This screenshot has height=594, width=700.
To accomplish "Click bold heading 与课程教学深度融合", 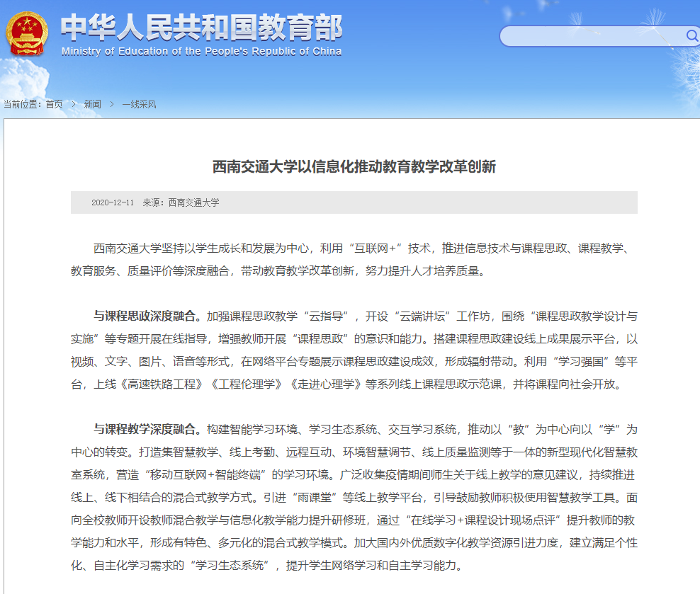I will click(x=145, y=430).
